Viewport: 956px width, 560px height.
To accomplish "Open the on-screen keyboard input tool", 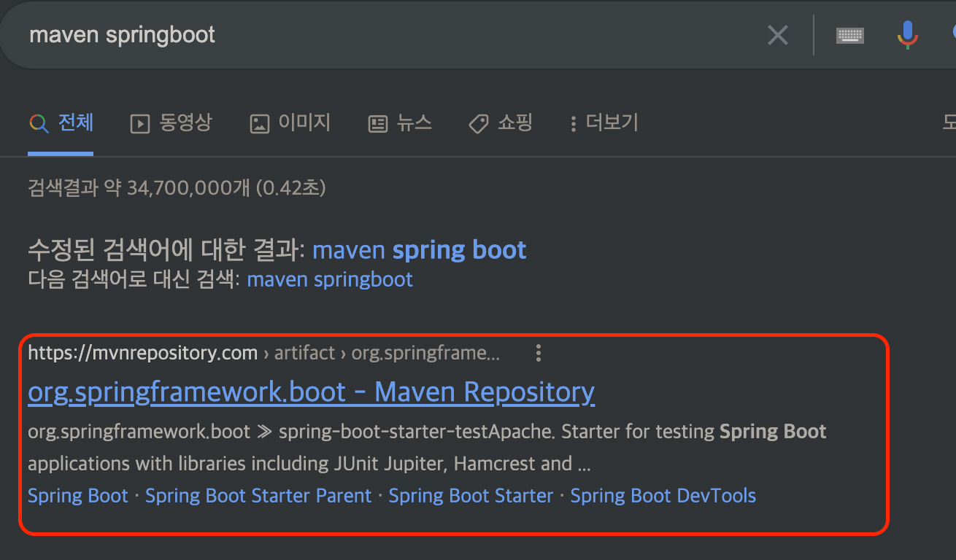I will click(x=850, y=35).
